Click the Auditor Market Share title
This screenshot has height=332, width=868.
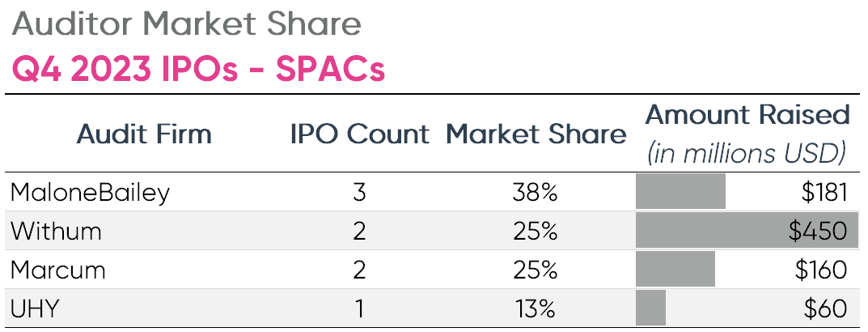click(x=186, y=24)
